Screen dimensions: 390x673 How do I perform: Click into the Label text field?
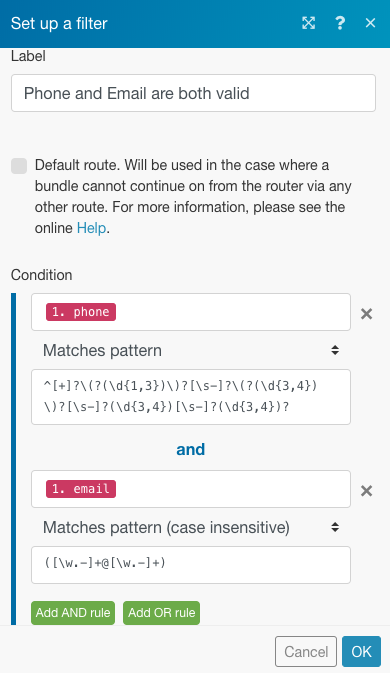[193, 93]
